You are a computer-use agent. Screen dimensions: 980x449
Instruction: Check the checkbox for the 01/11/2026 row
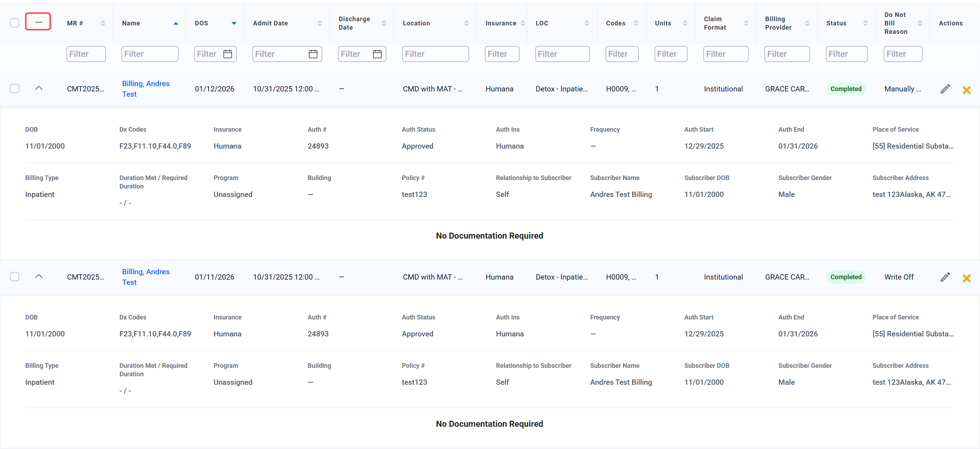(x=14, y=277)
